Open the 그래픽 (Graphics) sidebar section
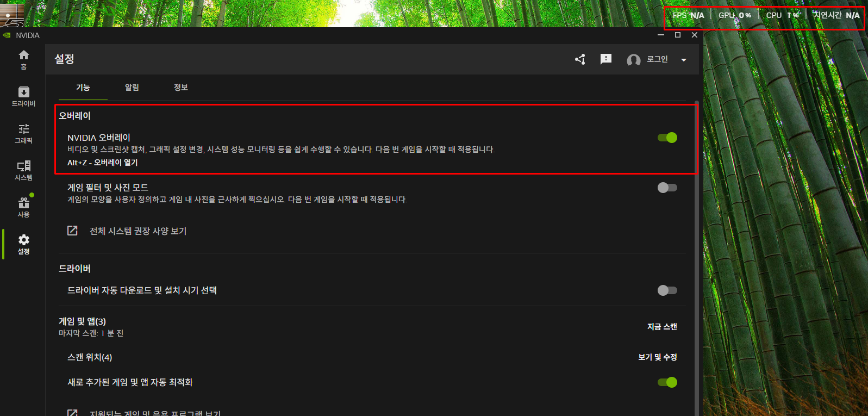The image size is (868, 416). [x=23, y=133]
